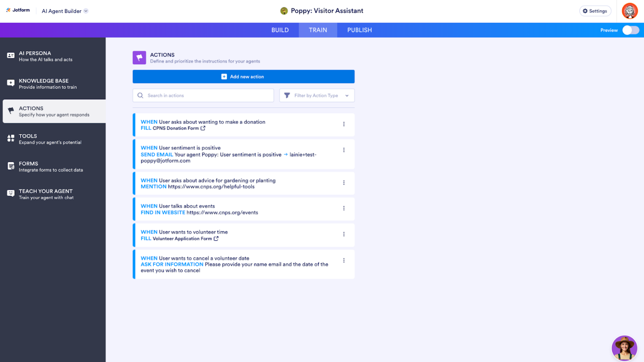Open the CPNS Donation Form external link icon

[x=203, y=128]
